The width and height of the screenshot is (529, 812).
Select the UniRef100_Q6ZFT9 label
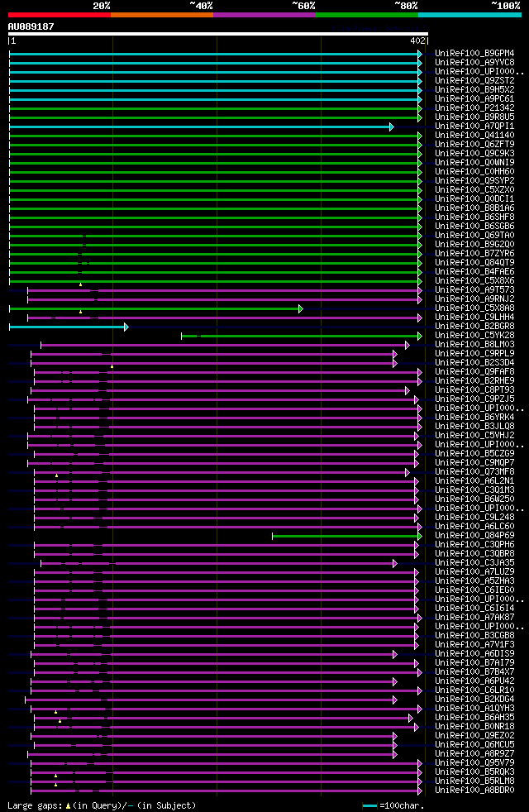(474, 145)
